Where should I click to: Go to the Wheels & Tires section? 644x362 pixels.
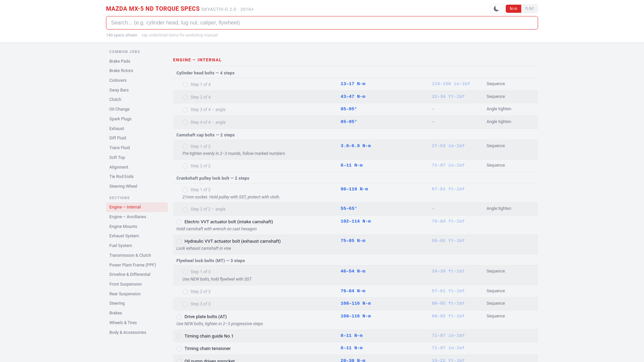tap(137, 323)
